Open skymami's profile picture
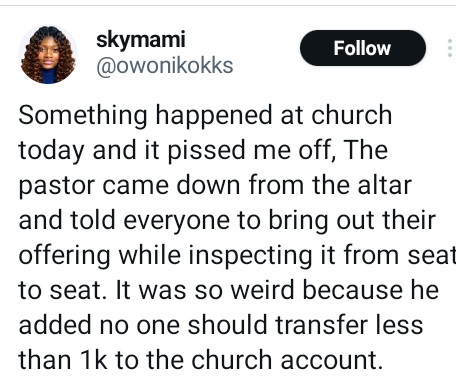 (48, 55)
